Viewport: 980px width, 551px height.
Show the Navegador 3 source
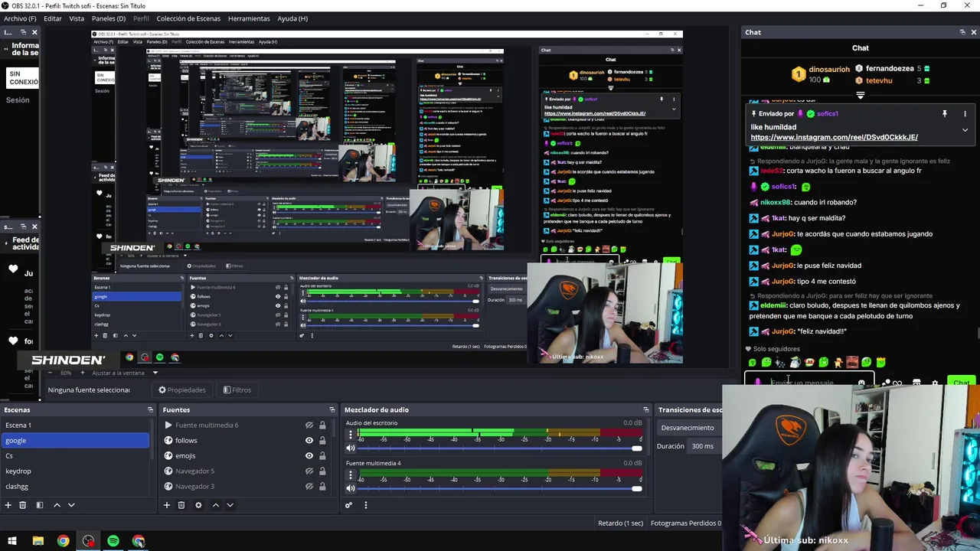(x=309, y=487)
